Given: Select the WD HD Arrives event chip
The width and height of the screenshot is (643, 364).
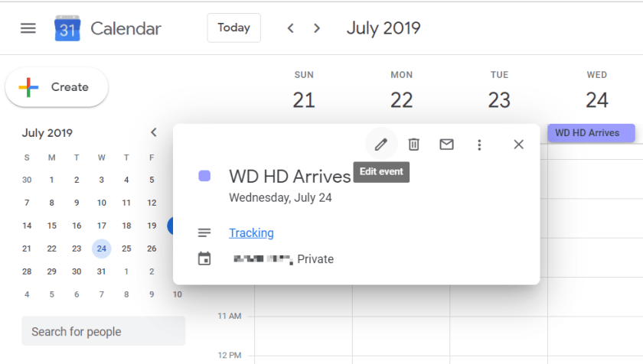Looking at the screenshot, I should [x=591, y=133].
